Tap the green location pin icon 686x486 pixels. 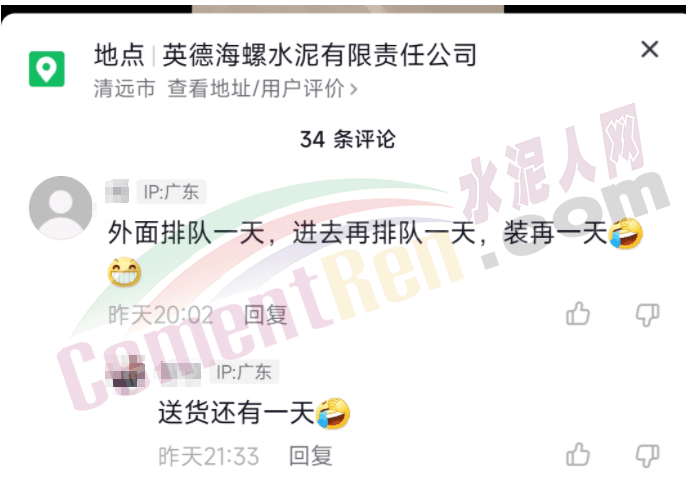click(x=46, y=69)
